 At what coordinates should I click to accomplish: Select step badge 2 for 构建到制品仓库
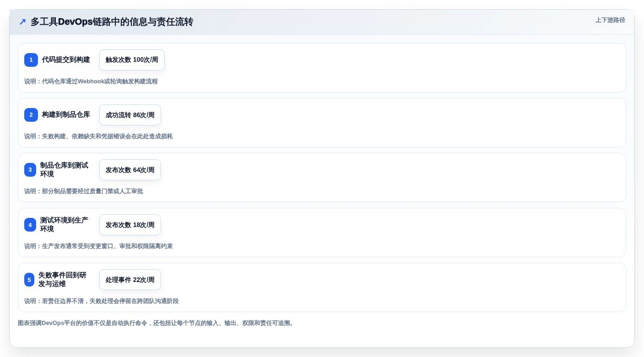31,115
